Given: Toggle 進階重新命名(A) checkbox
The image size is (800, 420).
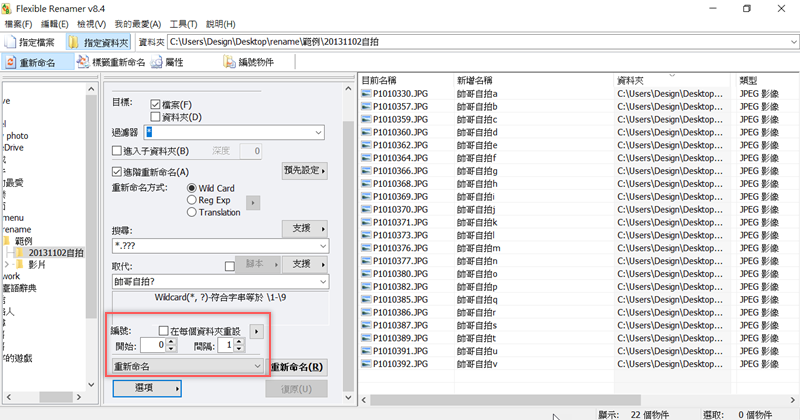Looking at the screenshot, I should [x=116, y=172].
